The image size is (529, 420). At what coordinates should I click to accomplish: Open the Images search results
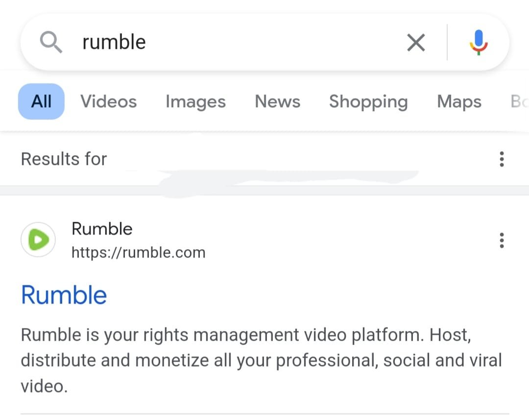[195, 101]
